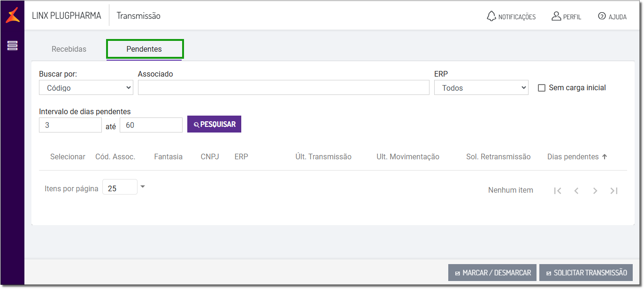This screenshot has width=644, height=289.
Task: Click the Marcar / Desmarcar button
Action: (x=492, y=273)
